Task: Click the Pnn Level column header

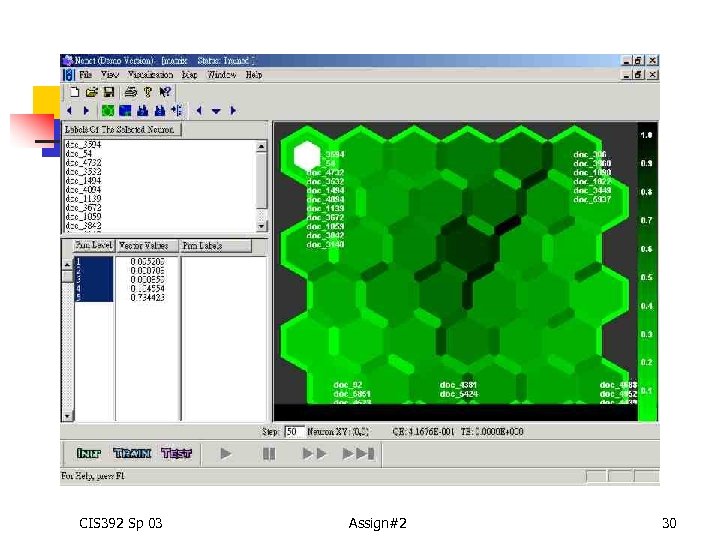Action: pyautogui.click(x=93, y=246)
